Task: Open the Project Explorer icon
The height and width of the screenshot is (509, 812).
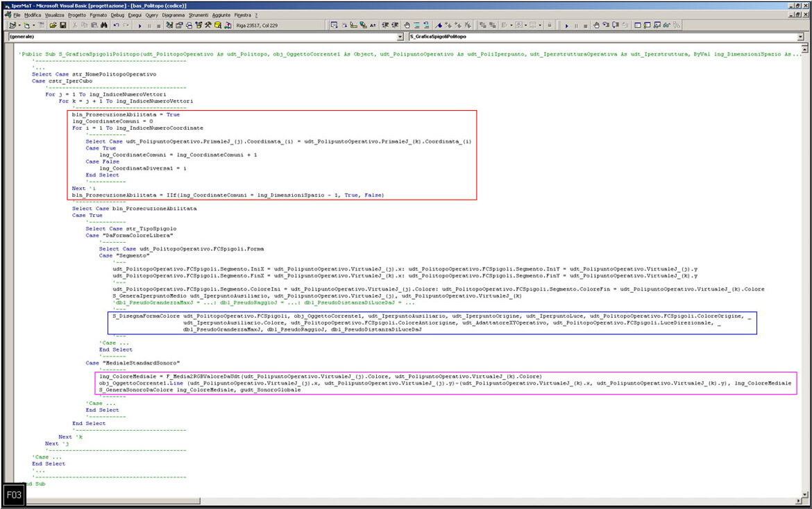Action: coord(169,25)
